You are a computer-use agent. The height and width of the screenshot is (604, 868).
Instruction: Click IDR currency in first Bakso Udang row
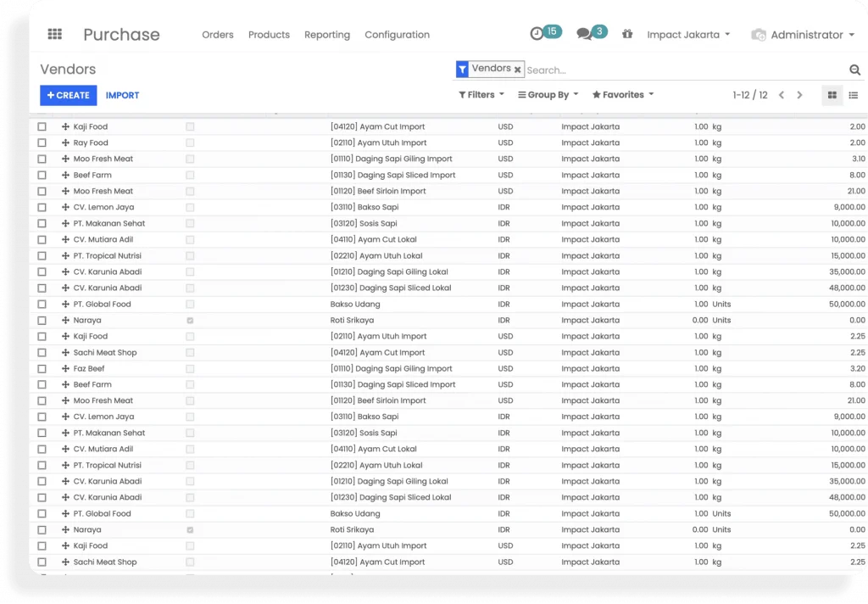504,305
